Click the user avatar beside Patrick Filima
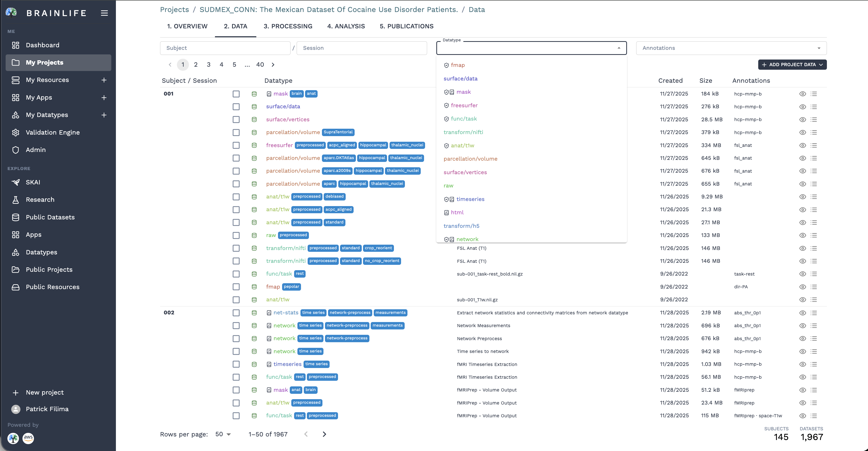Image resolution: width=868 pixels, height=451 pixels. pos(16,409)
